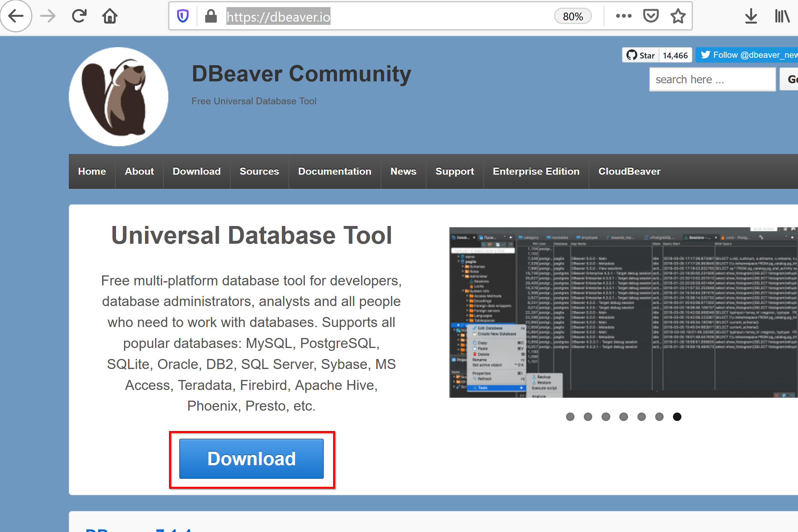Star DBeaver on GitHub button
This screenshot has width=798, height=532.
[641, 55]
